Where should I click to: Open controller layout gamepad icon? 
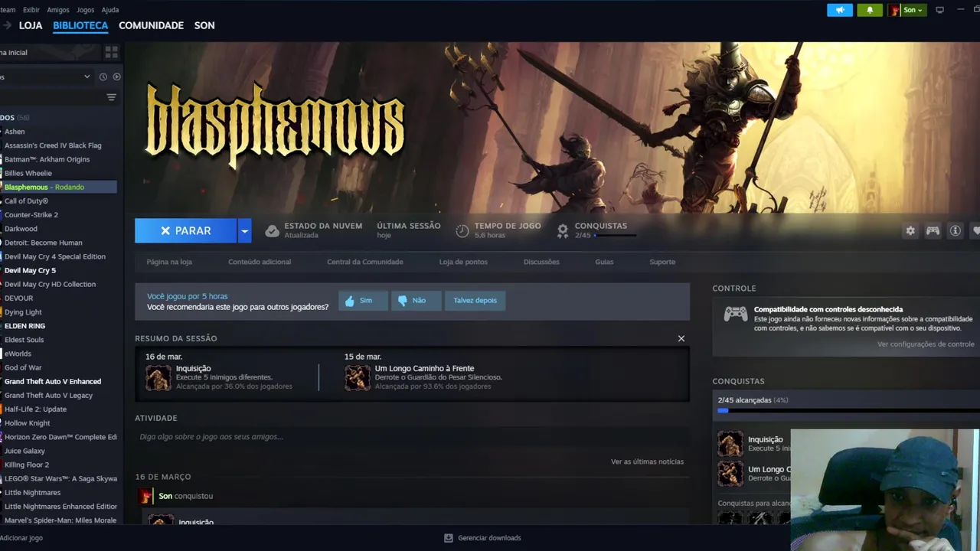pyautogui.click(x=933, y=230)
